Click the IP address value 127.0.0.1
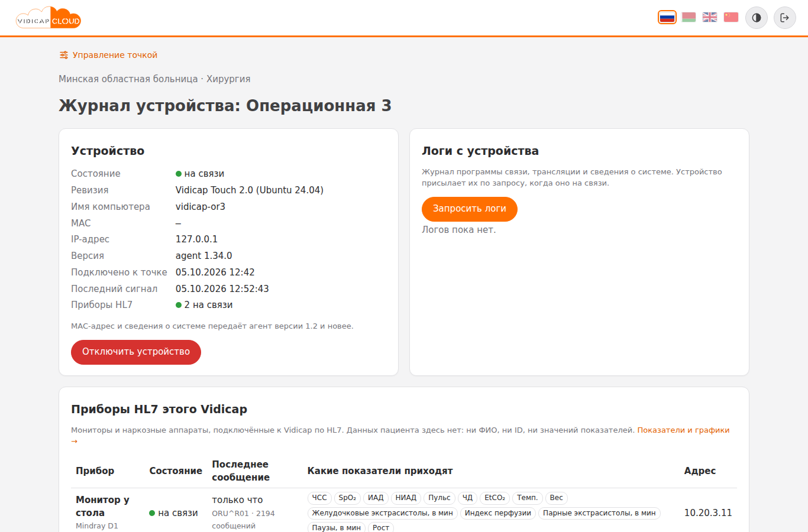 (196, 239)
